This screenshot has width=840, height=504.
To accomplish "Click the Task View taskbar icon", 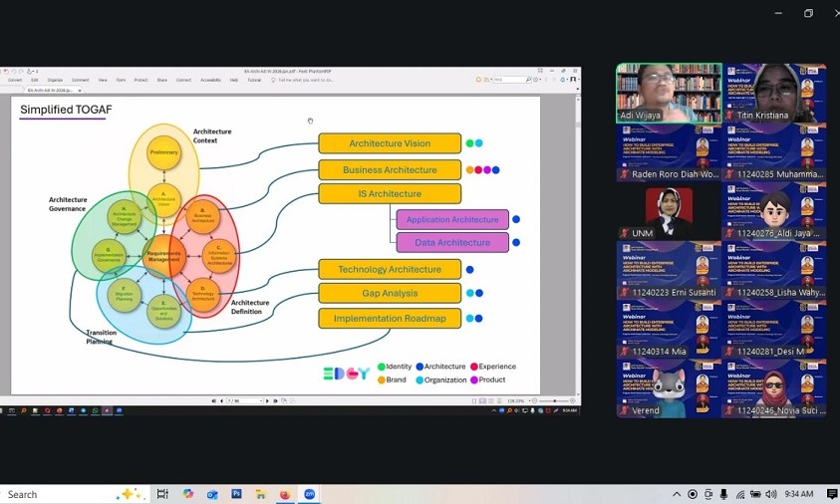I will (x=162, y=494).
